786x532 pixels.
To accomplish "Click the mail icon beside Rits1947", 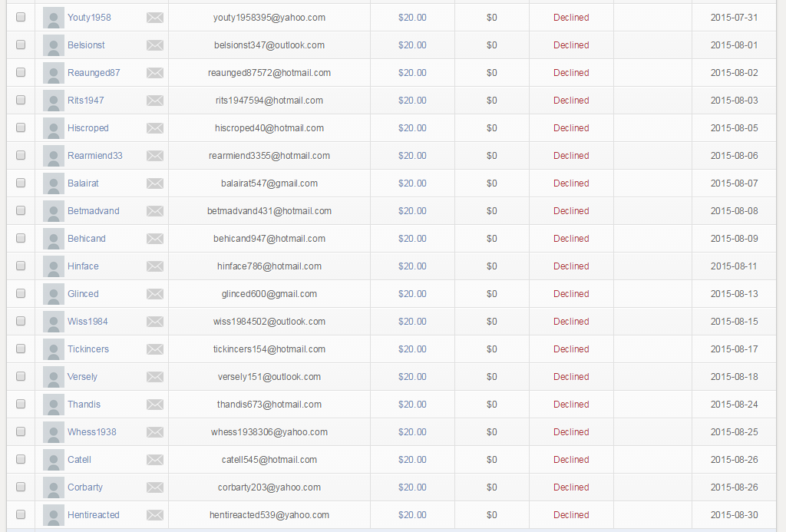I will 155,101.
